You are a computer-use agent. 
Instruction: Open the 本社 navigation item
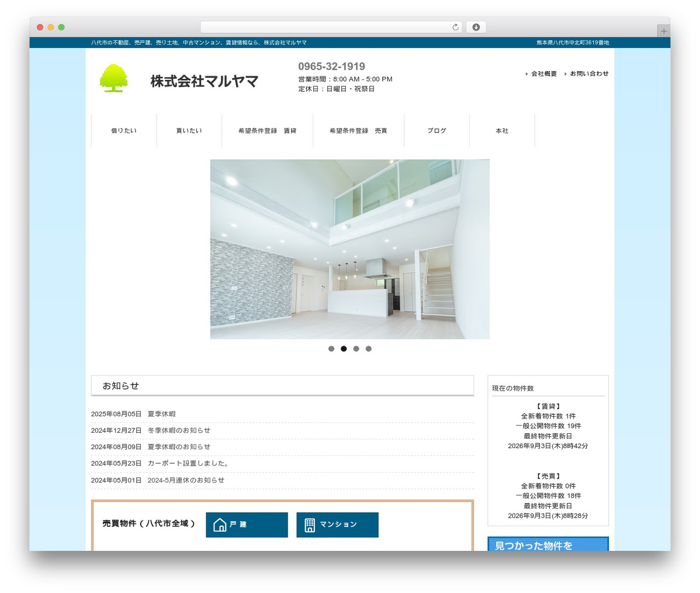(502, 131)
